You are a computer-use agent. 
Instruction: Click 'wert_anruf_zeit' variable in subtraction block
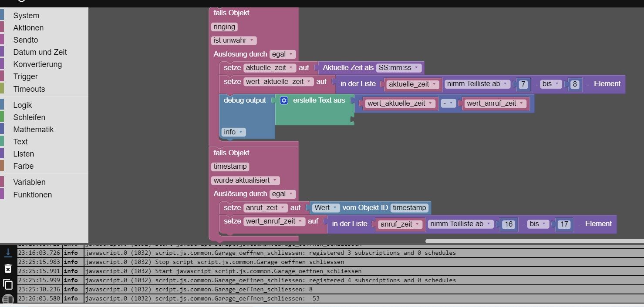coord(496,103)
